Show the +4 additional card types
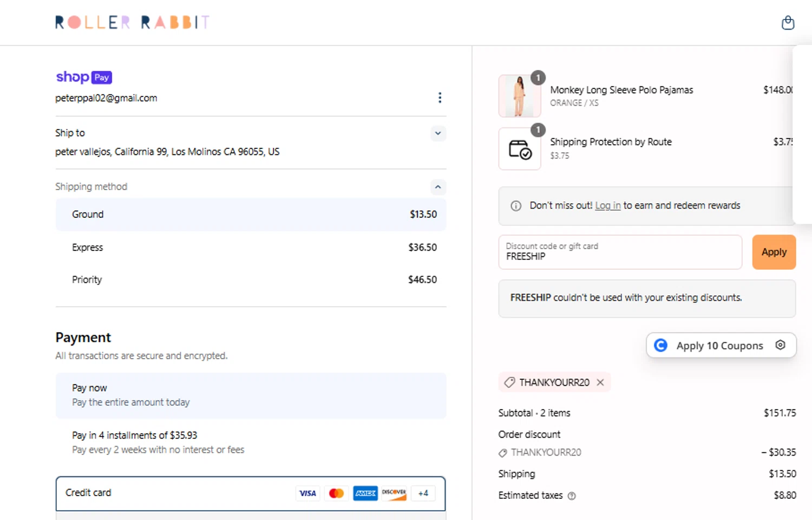 423,493
